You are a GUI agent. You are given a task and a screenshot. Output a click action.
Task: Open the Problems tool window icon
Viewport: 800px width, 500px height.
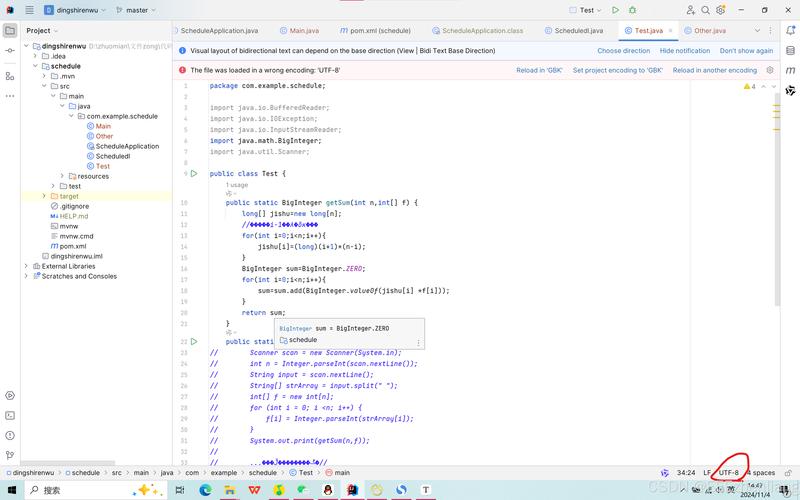(10, 435)
